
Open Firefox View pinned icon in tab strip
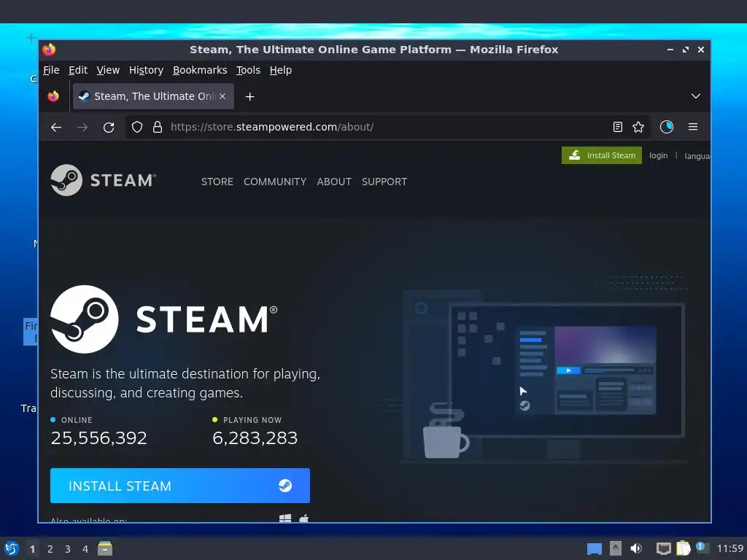point(53,96)
